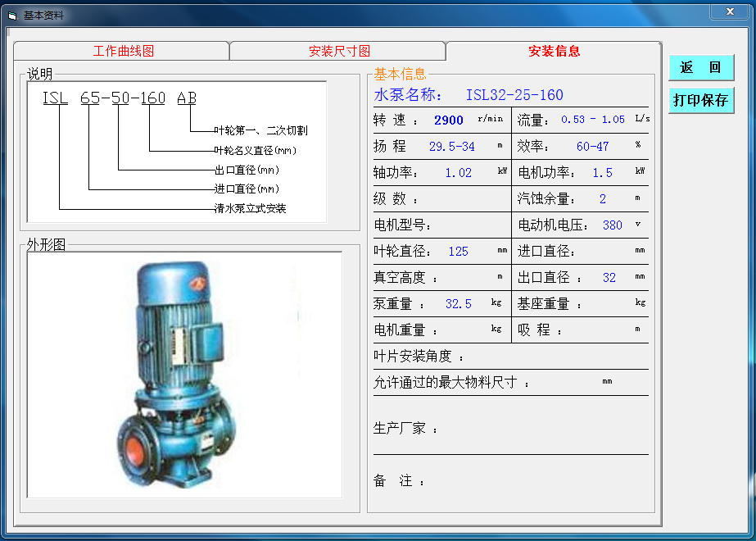Click the 真空高度 label
Image resolution: width=756 pixels, height=541 pixels.
coord(405,278)
